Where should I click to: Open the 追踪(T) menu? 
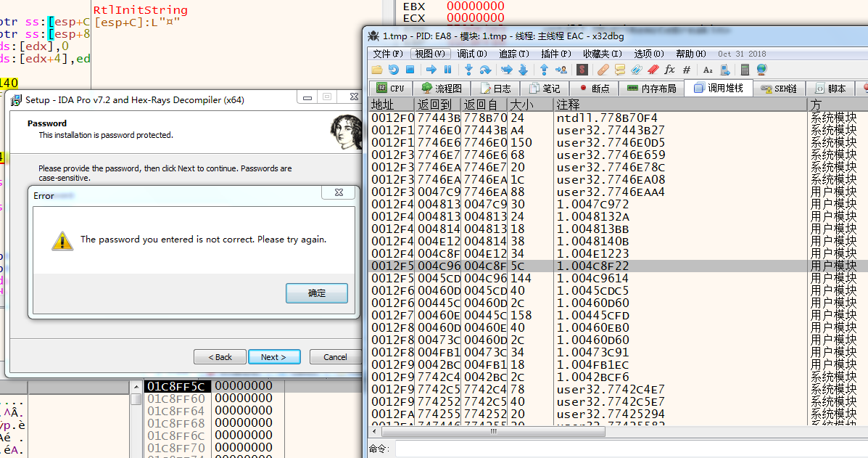(x=513, y=54)
